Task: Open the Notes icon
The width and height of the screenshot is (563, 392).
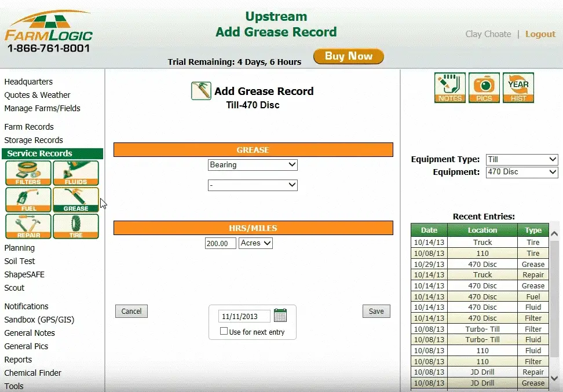Action: coord(450,87)
